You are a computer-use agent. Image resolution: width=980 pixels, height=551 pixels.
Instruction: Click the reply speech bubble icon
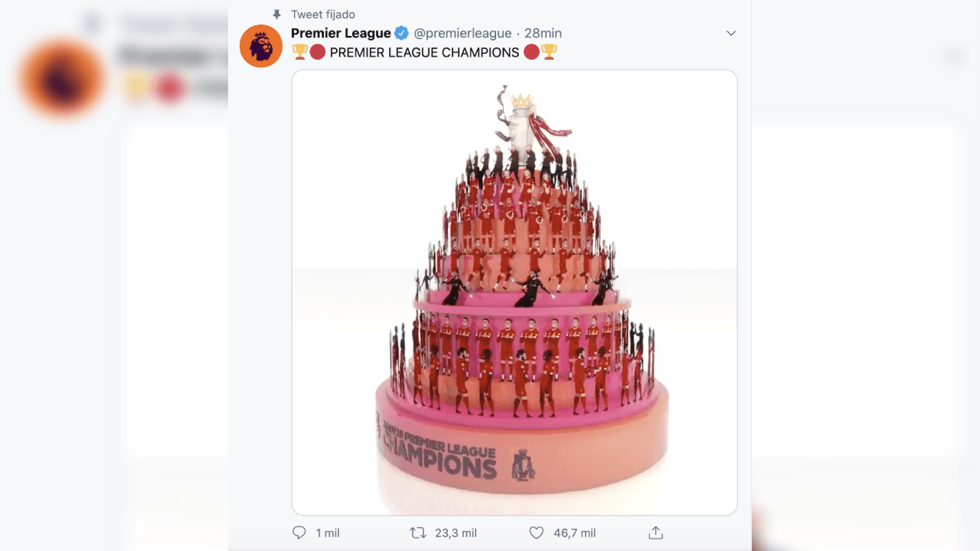pos(299,532)
